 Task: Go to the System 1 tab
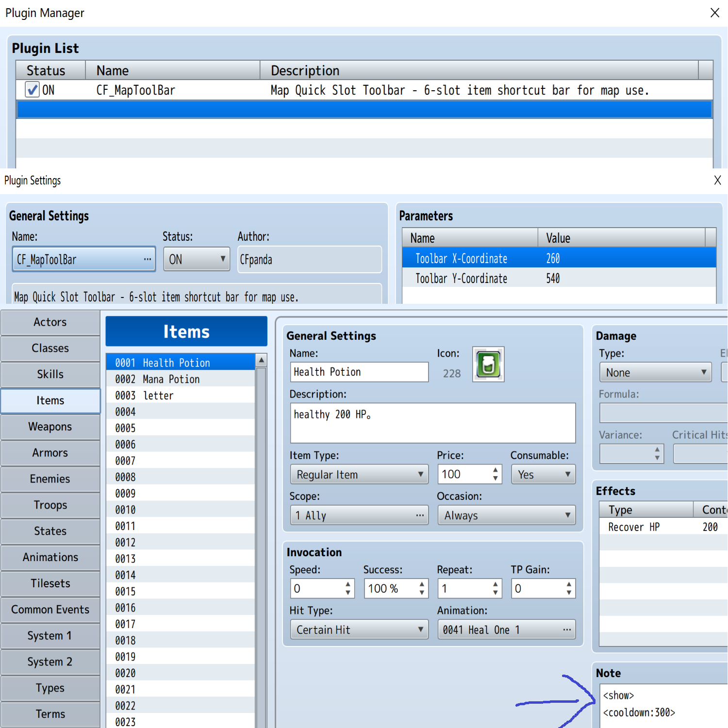[50, 636]
